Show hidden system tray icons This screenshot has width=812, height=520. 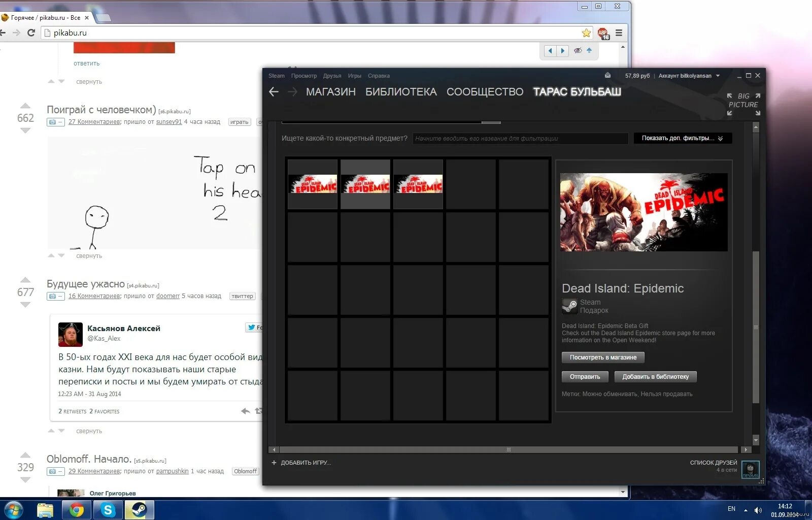click(746, 510)
